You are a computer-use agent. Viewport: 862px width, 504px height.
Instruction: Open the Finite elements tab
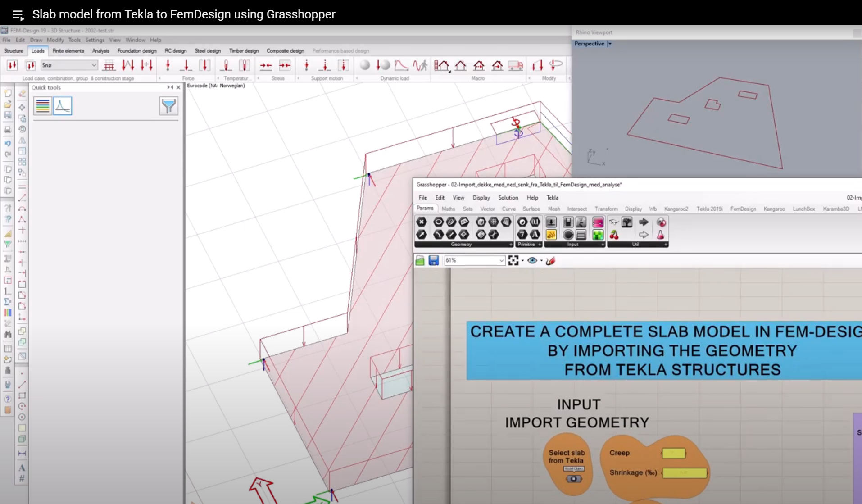tap(68, 51)
